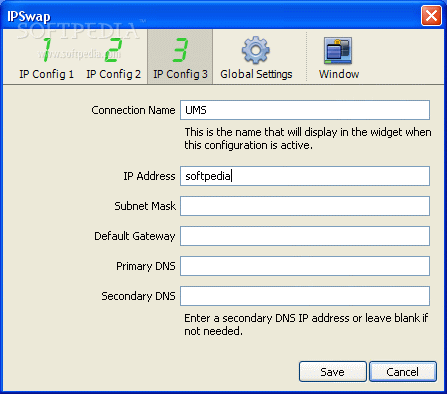Open the Global Settings tab label

(x=256, y=74)
